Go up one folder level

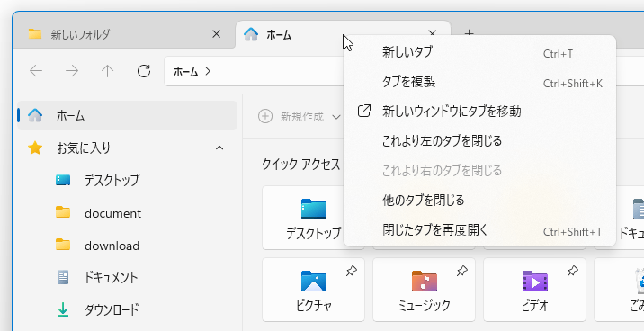point(108,71)
